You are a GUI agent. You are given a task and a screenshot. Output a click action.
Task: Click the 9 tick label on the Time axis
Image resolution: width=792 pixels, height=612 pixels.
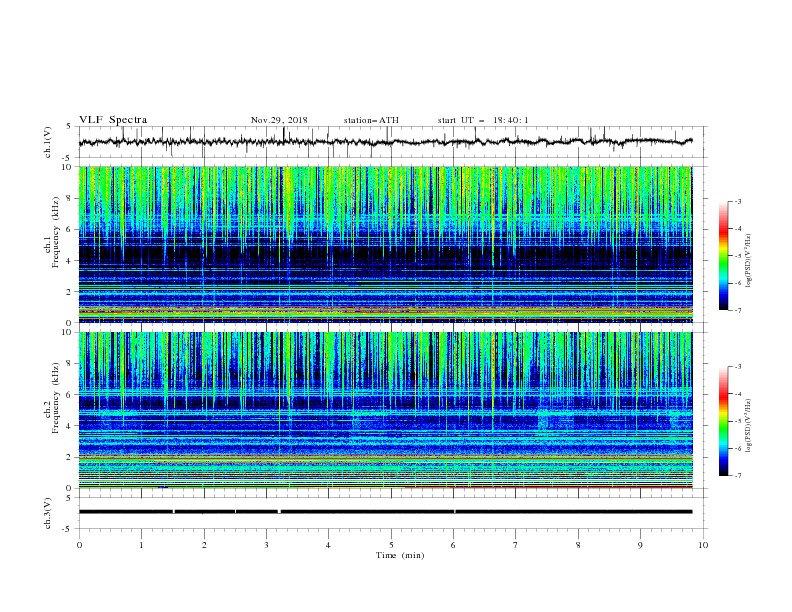click(640, 545)
